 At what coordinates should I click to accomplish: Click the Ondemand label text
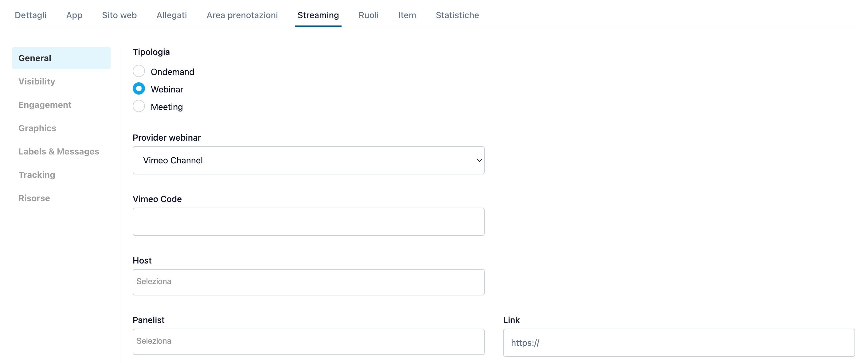point(173,72)
